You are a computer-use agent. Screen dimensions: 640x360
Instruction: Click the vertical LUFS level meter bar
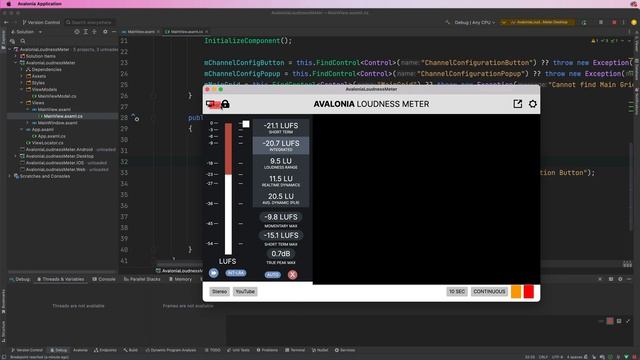(228, 189)
